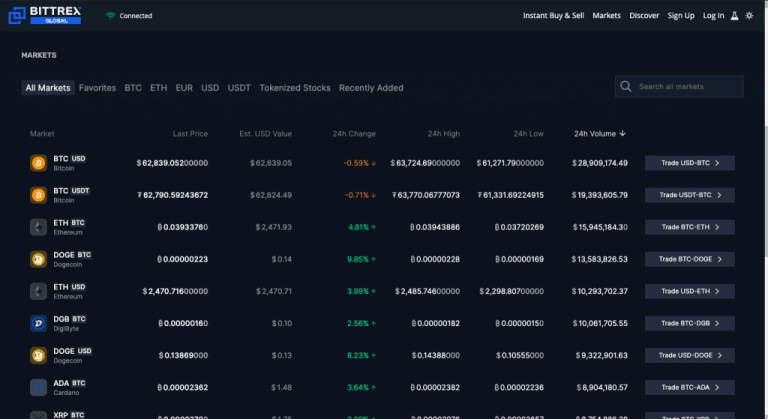Click the Trade BTC-DOGE button
Viewport: 768px width, 419px height.
pos(690,259)
